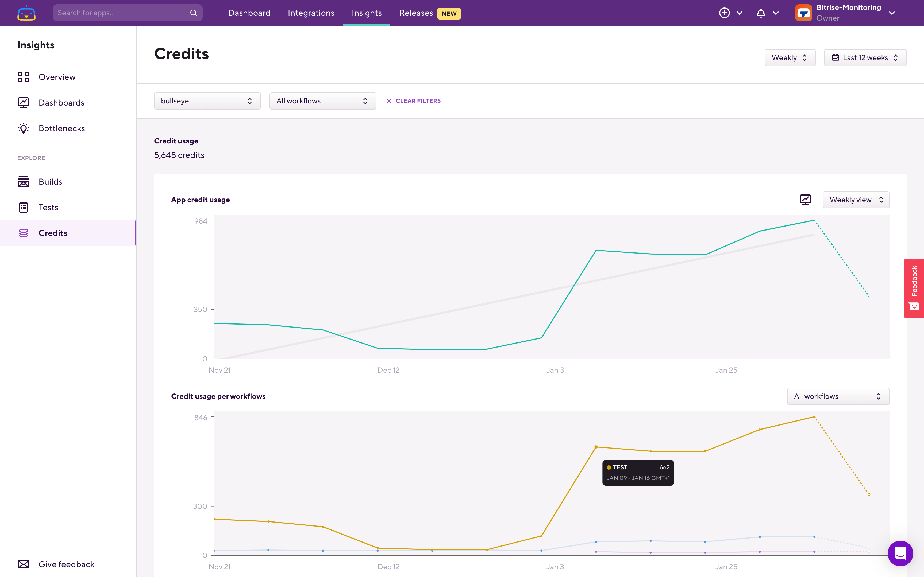Screen dimensions: 924x577
Task: Expand the bullseye app filter
Action: [207, 101]
